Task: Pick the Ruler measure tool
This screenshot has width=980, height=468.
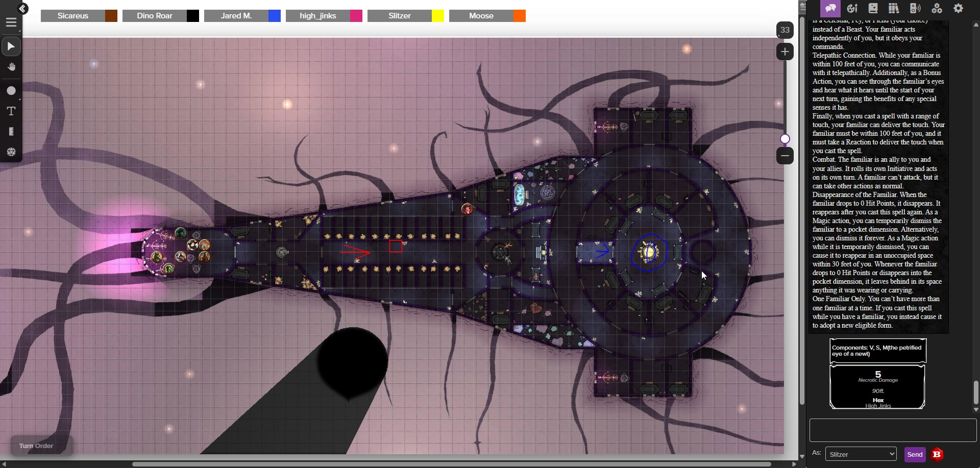Action: point(11,132)
